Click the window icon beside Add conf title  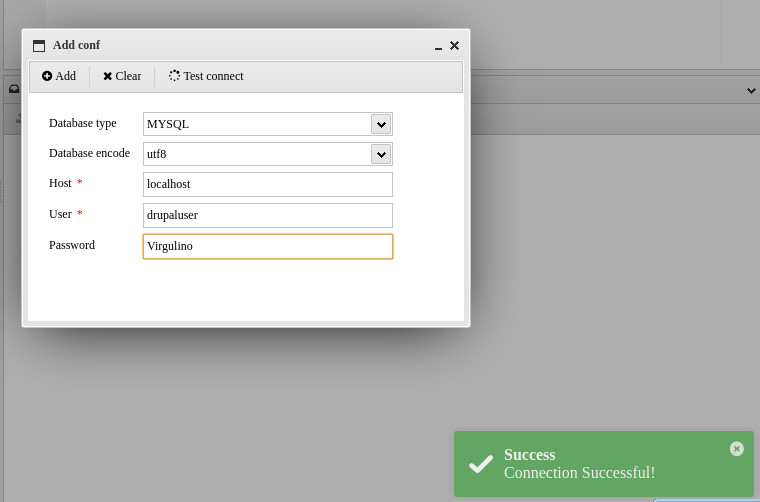39,46
